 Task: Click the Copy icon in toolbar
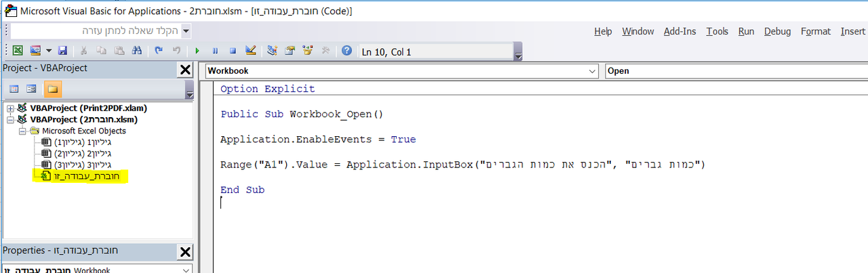pos(101,51)
